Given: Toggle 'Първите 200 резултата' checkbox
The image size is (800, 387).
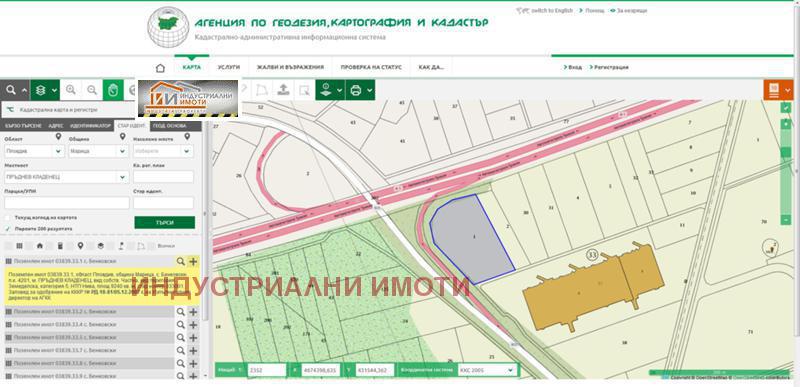Looking at the screenshot, I should [8, 229].
